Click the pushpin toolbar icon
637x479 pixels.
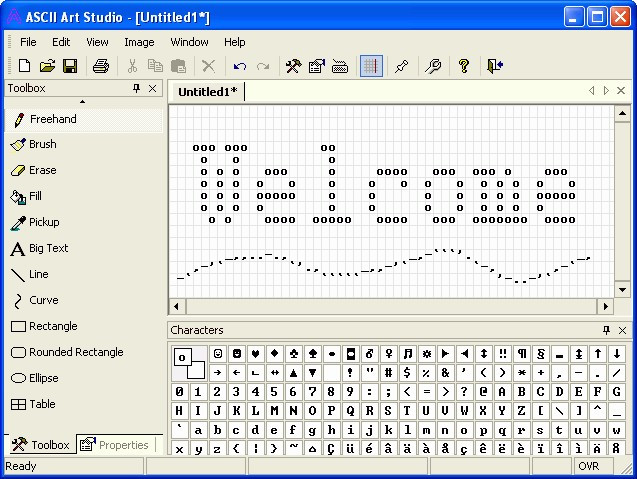pyautogui.click(x=402, y=66)
